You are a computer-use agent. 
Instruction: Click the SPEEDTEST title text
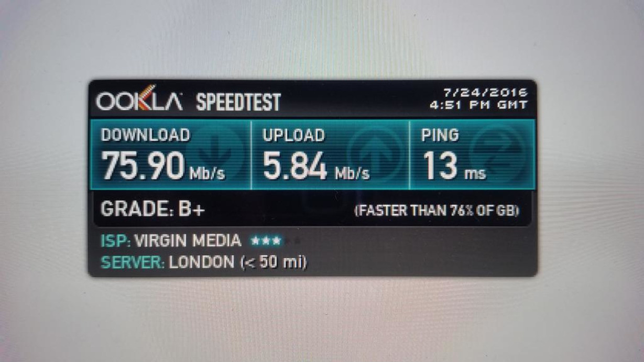pos(238,102)
